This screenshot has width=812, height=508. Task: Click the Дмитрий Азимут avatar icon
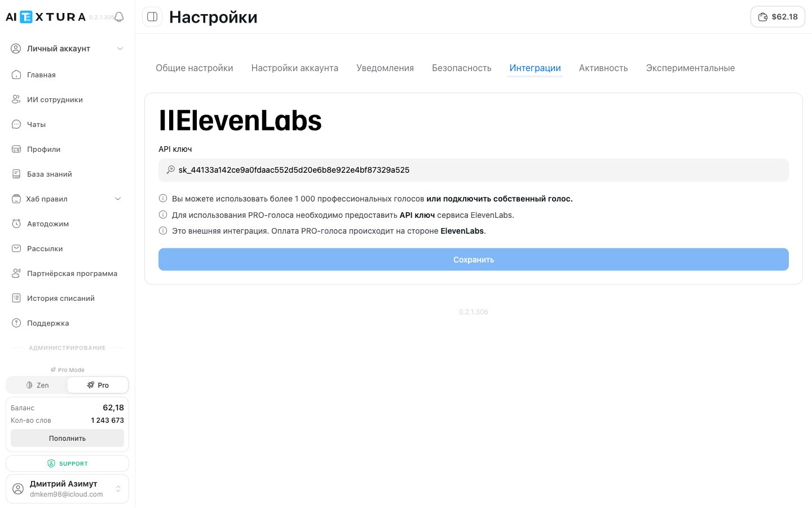[x=18, y=489]
